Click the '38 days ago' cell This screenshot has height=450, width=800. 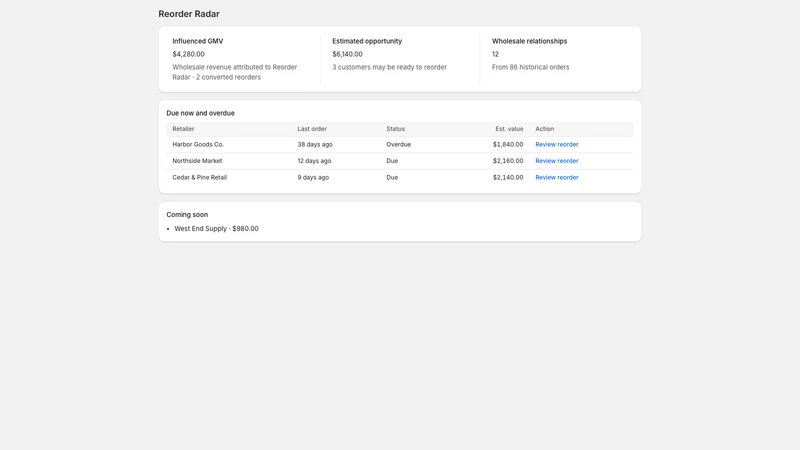coord(315,144)
